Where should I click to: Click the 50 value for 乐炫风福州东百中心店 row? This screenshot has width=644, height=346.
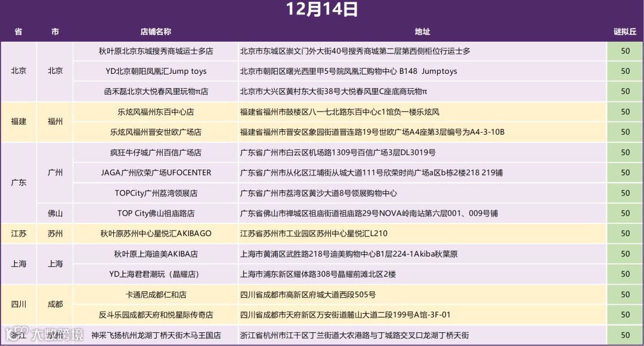(x=625, y=112)
